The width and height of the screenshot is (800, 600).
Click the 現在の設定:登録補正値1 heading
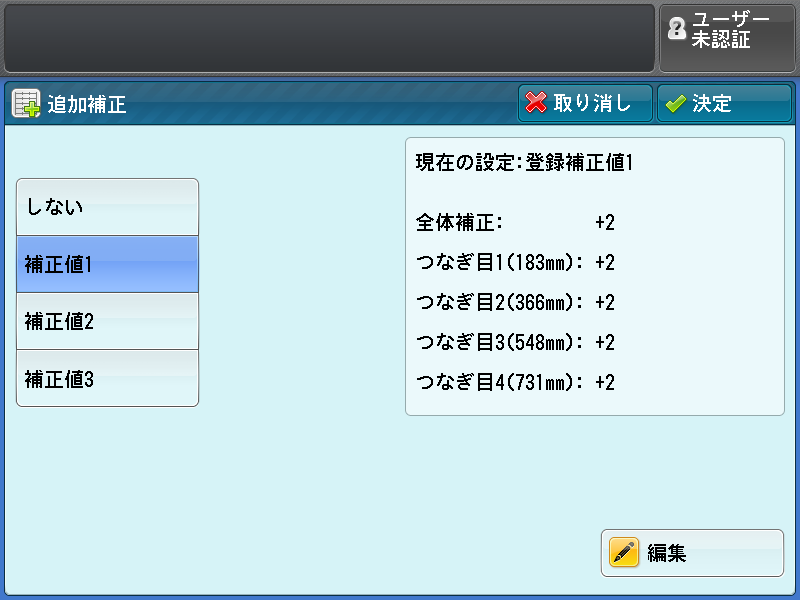pyautogui.click(x=525, y=162)
